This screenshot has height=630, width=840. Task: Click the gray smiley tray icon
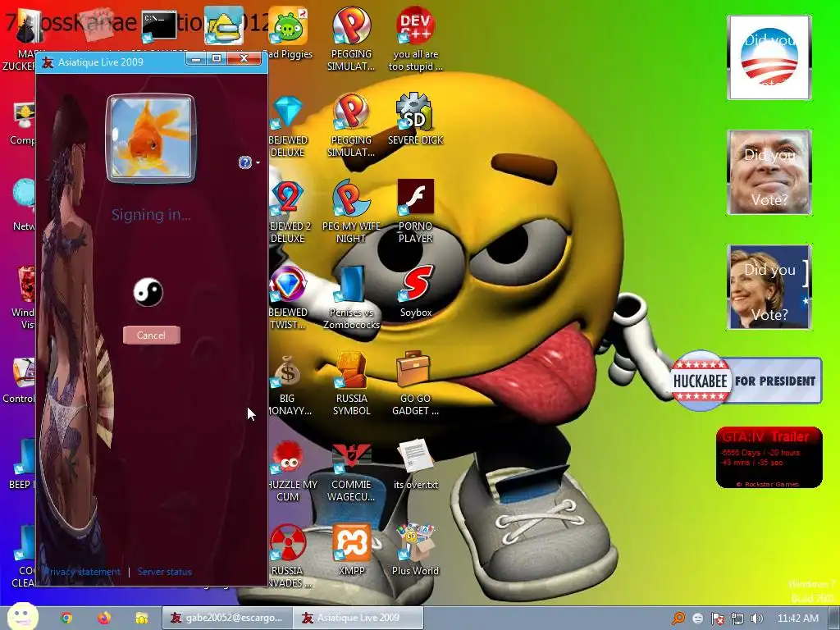pyautogui.click(x=697, y=619)
